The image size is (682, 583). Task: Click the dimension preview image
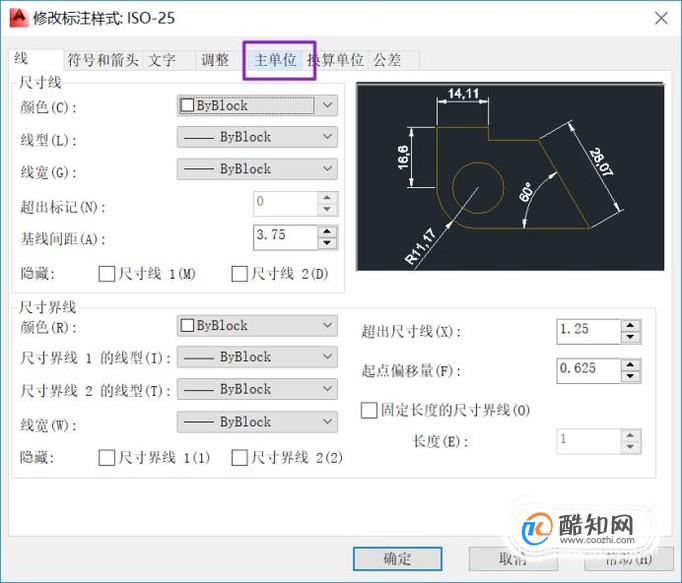[510, 177]
